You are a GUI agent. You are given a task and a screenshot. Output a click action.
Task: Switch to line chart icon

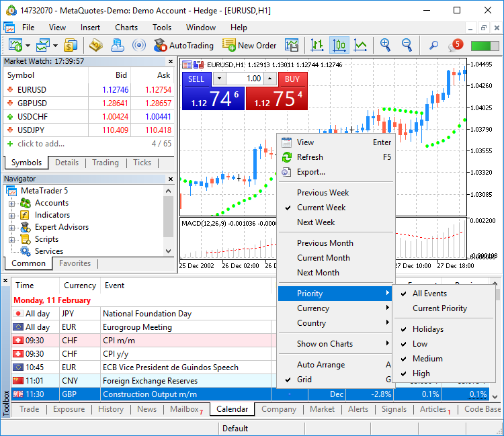(x=361, y=45)
